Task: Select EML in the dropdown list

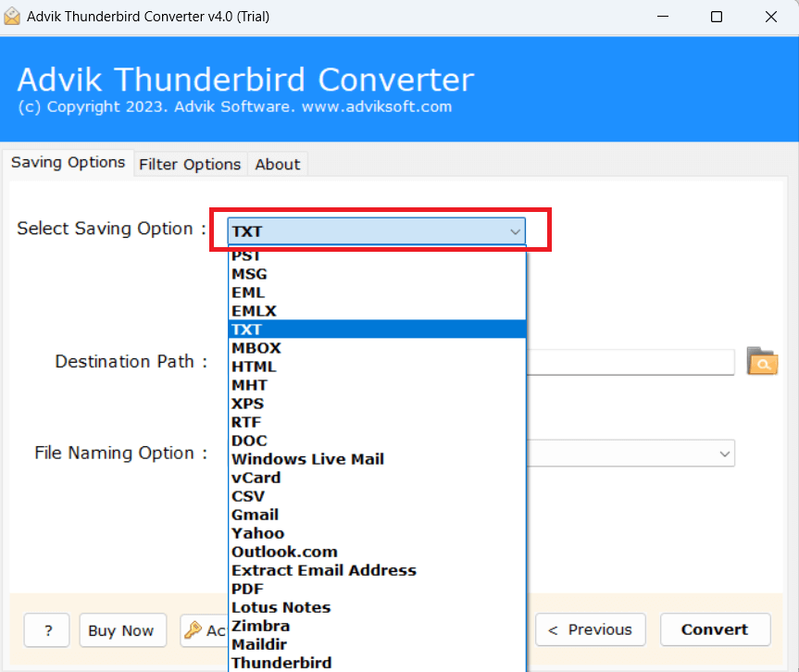Action: pos(377,292)
